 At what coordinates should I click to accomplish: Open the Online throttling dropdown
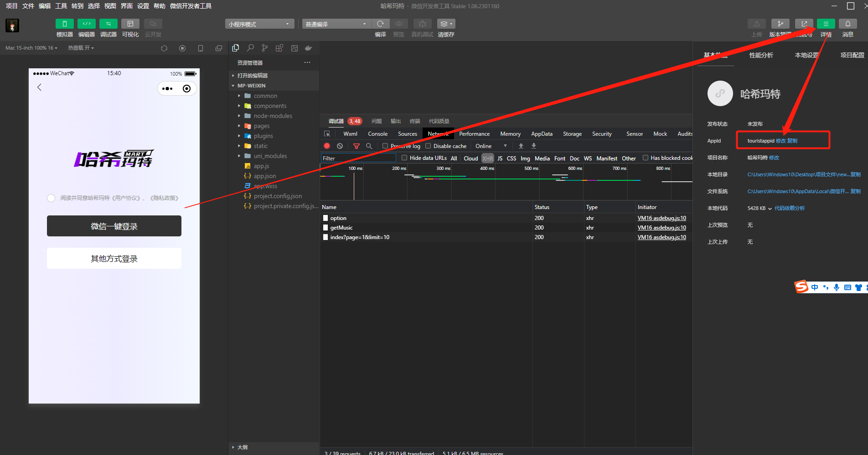[x=491, y=146]
